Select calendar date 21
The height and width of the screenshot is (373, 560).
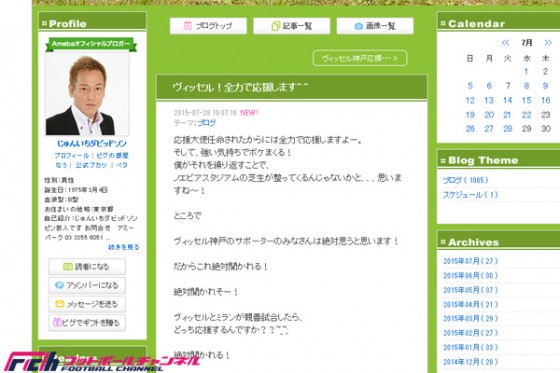point(507,115)
